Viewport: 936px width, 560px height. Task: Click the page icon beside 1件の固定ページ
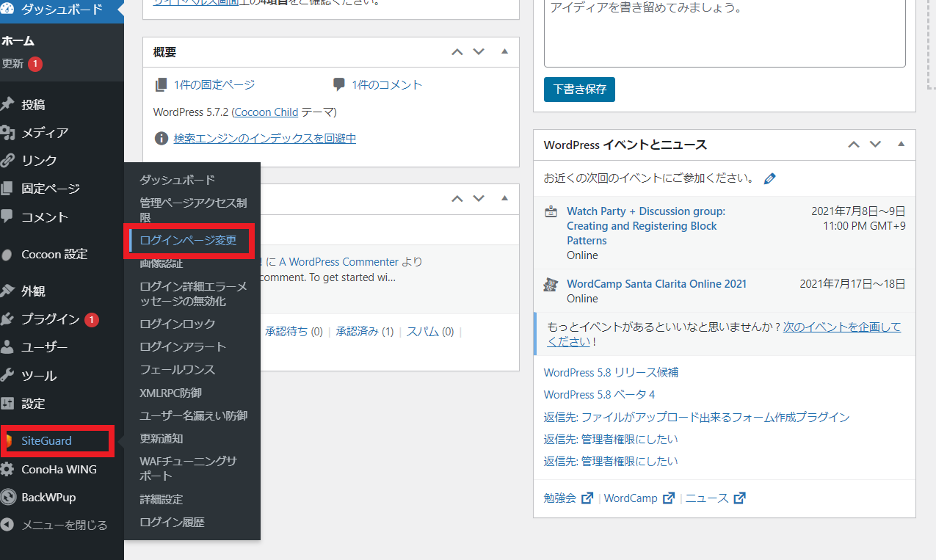tap(162, 85)
